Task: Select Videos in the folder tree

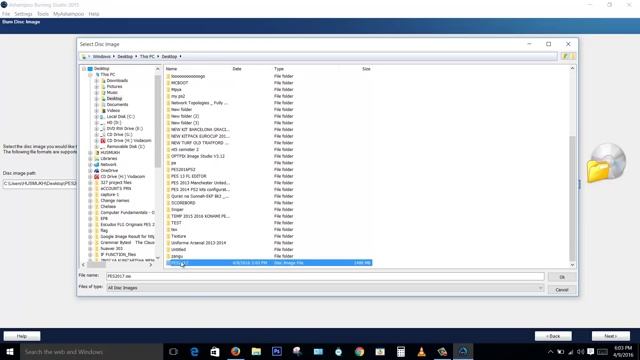Action: [113, 111]
